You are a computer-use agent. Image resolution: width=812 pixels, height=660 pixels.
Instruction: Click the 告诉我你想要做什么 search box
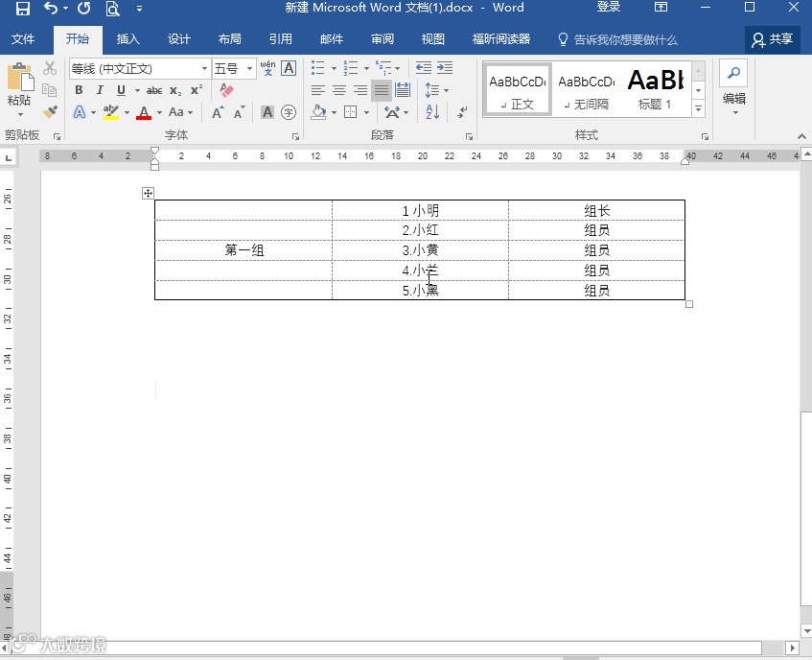coord(617,39)
